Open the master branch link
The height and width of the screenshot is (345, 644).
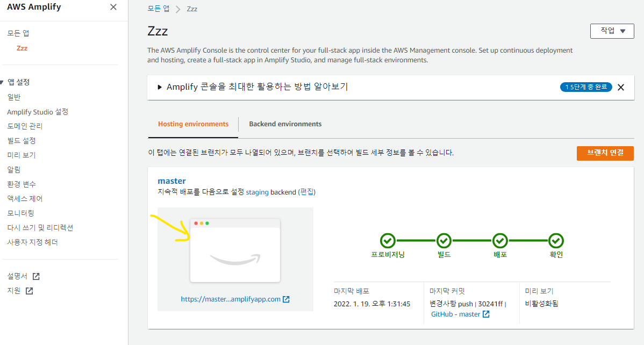point(171,181)
